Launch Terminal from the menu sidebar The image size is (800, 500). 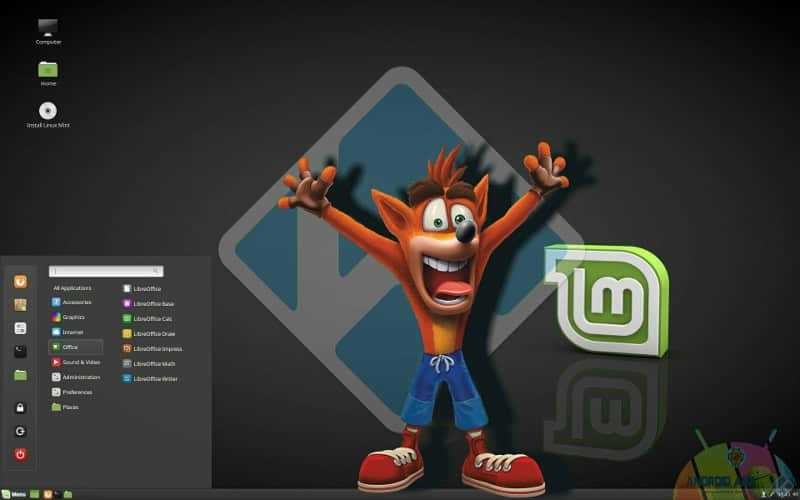20,352
